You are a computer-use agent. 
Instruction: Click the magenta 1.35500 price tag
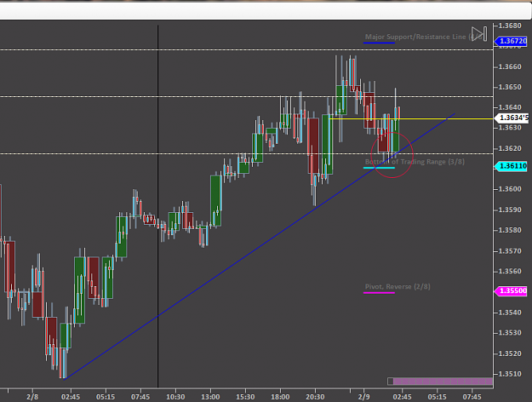click(x=512, y=291)
